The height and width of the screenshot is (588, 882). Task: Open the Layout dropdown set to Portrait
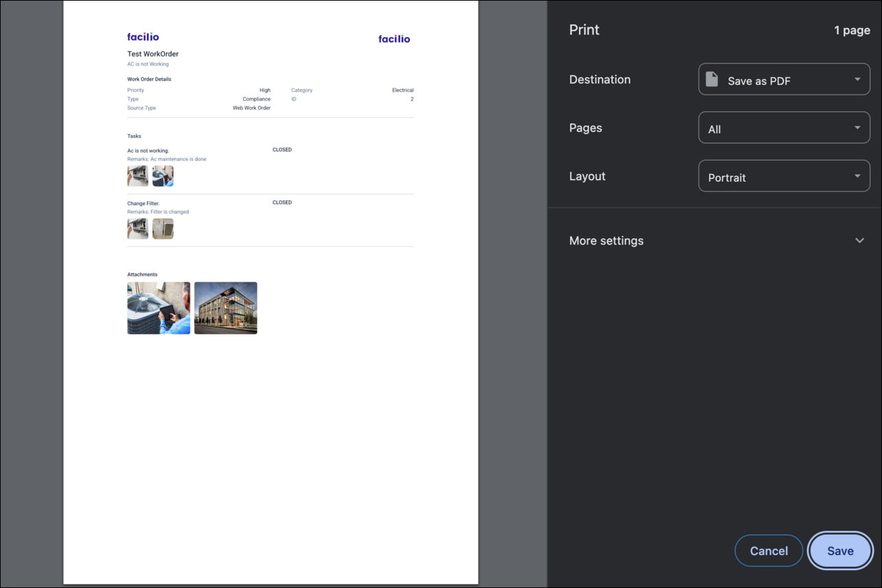pos(784,176)
